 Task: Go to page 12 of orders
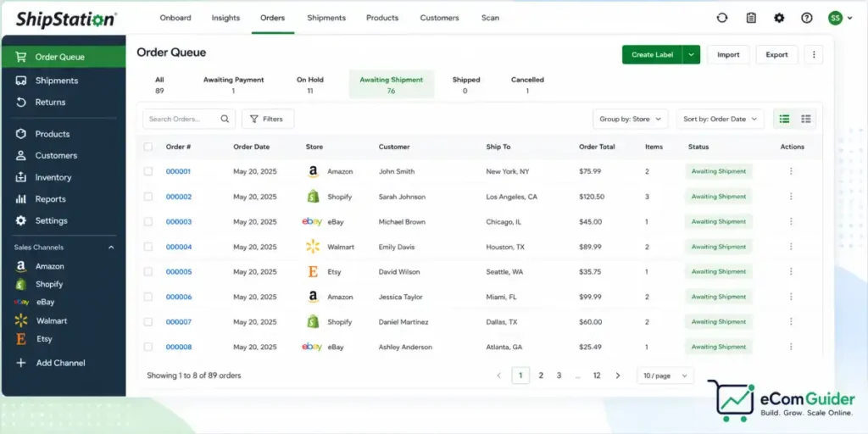(597, 376)
